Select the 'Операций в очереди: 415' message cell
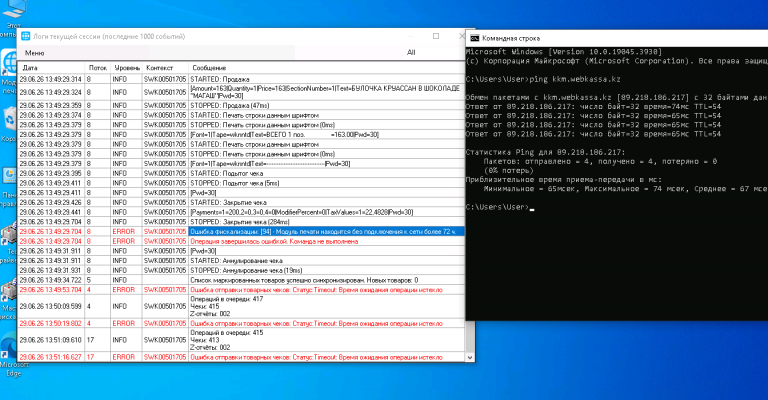Viewport: 768px width, 400px height. (x=326, y=340)
